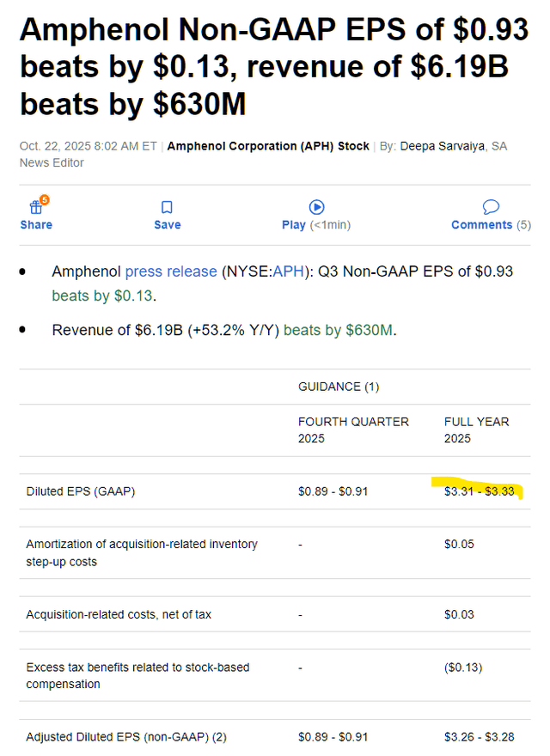The image size is (550, 756).
Task: Click the gift-shaped Share icon
Action: [x=35, y=207]
